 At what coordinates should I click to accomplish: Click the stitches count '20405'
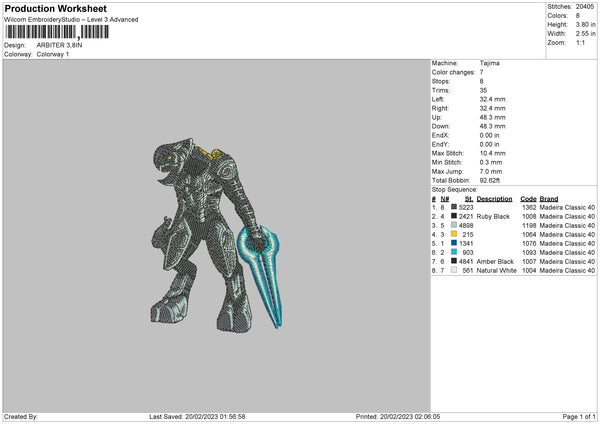coord(585,7)
